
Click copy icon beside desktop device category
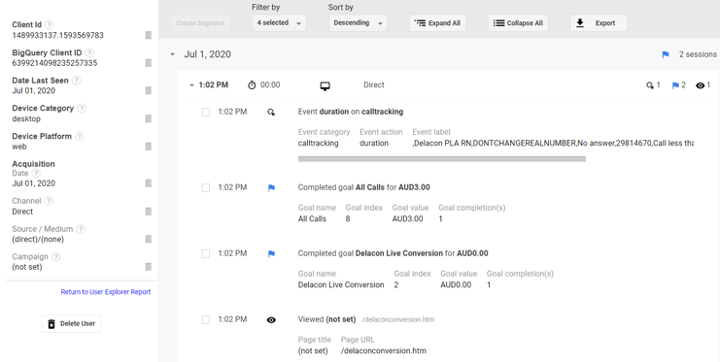tap(148, 119)
